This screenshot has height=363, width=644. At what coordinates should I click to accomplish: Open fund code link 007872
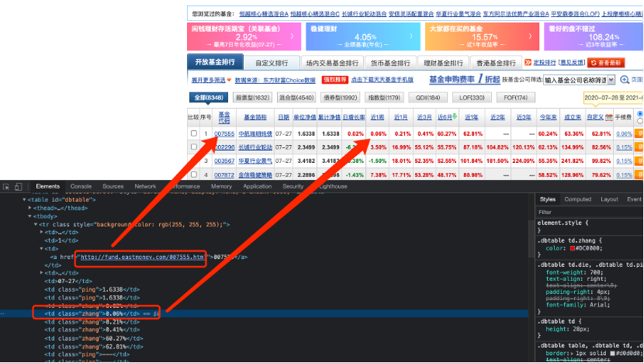tap(224, 175)
